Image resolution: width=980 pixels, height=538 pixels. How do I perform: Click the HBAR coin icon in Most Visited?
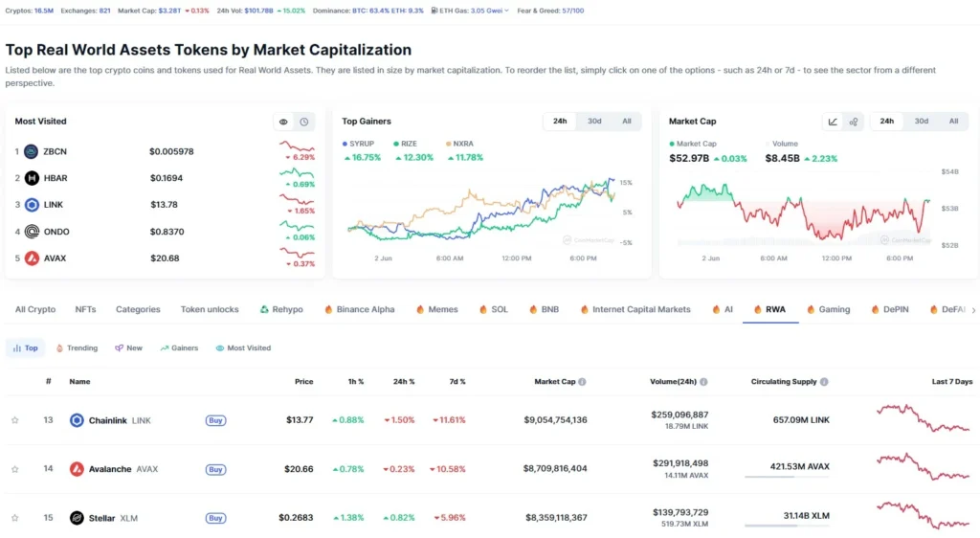point(32,178)
